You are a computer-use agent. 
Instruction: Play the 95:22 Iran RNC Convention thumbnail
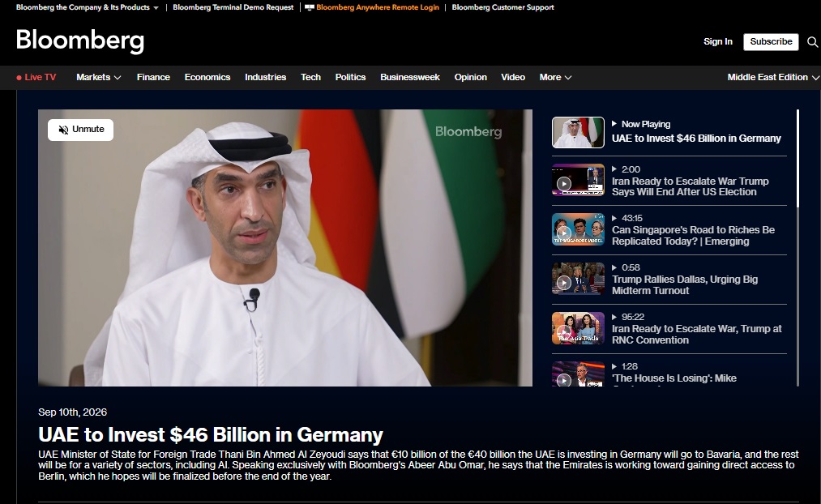point(578,328)
